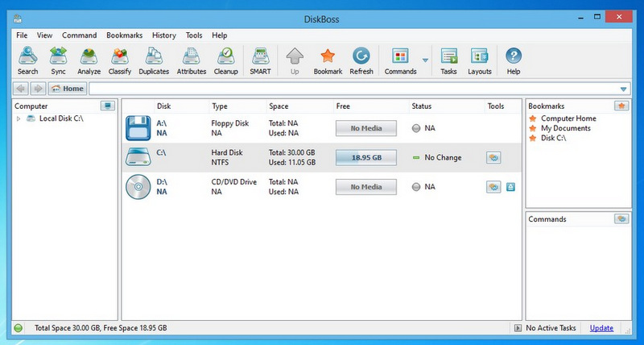Click Hard Disk type text

pyautogui.click(x=227, y=152)
